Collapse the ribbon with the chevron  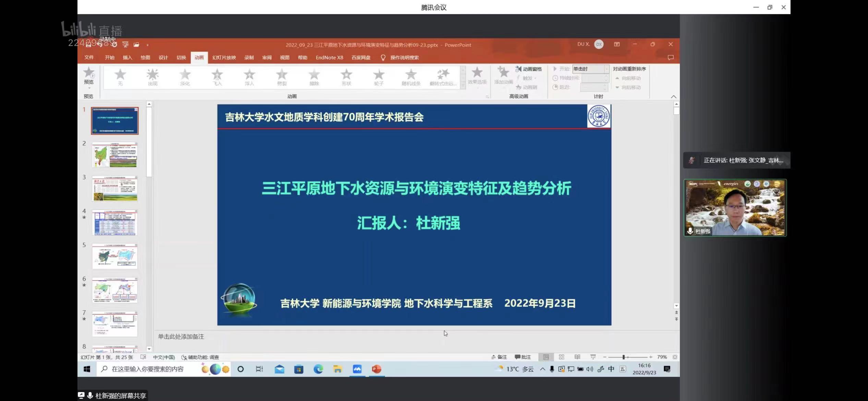point(673,97)
